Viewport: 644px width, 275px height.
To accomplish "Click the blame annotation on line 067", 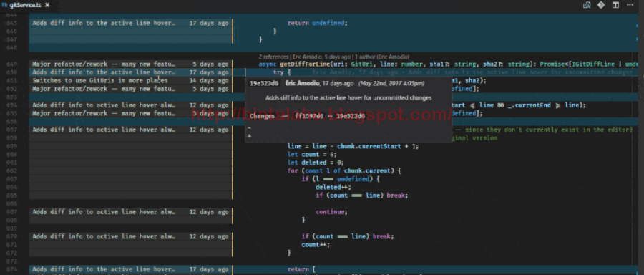I will click(x=131, y=212).
